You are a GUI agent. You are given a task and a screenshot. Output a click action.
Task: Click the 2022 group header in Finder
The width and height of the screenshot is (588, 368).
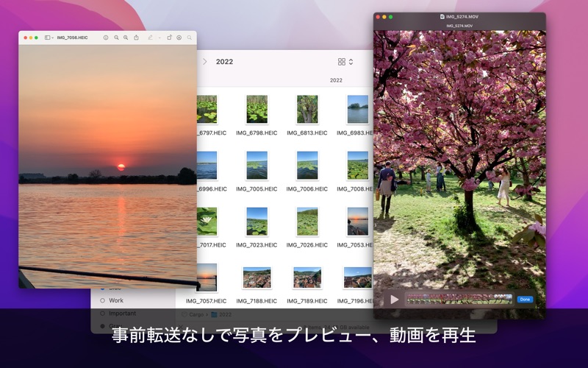pos(336,80)
